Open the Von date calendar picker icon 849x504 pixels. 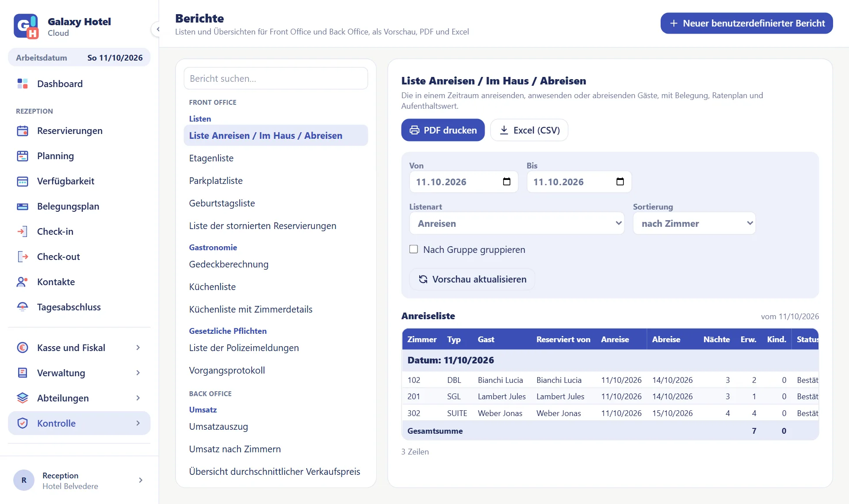pyautogui.click(x=507, y=182)
